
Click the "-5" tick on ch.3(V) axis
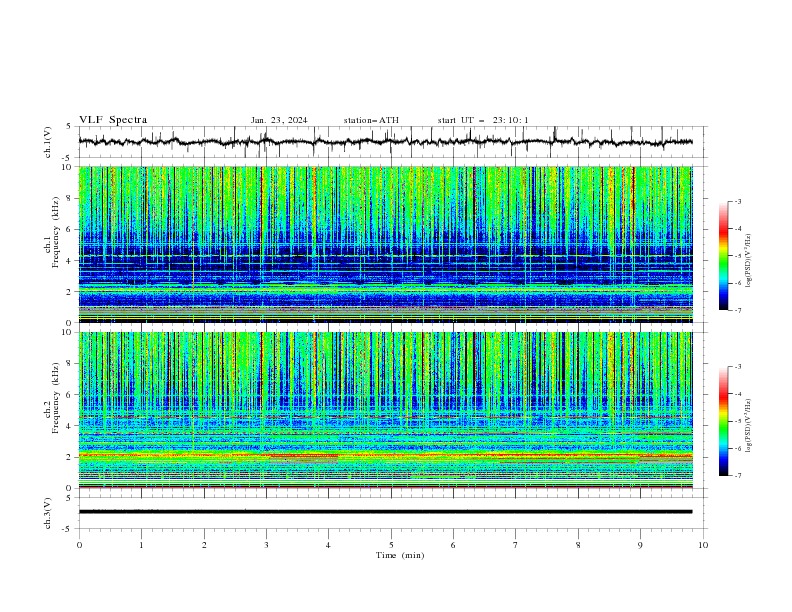click(x=66, y=529)
